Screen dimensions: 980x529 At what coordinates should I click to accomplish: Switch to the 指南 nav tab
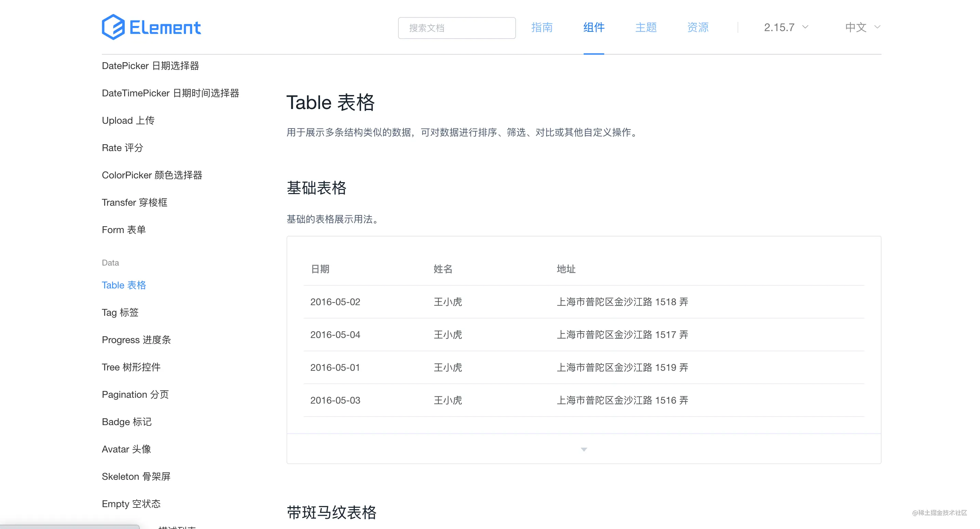542,27
